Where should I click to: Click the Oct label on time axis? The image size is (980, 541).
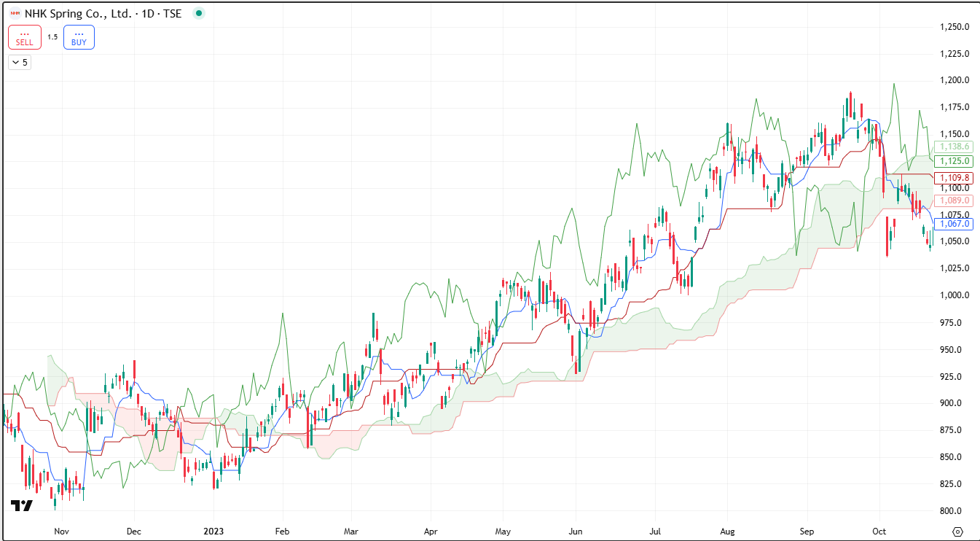tap(879, 532)
